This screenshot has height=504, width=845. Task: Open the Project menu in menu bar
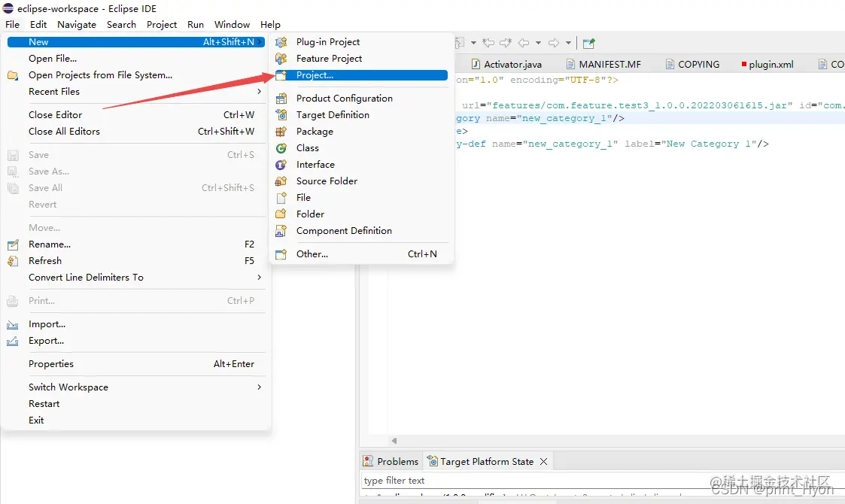click(162, 25)
